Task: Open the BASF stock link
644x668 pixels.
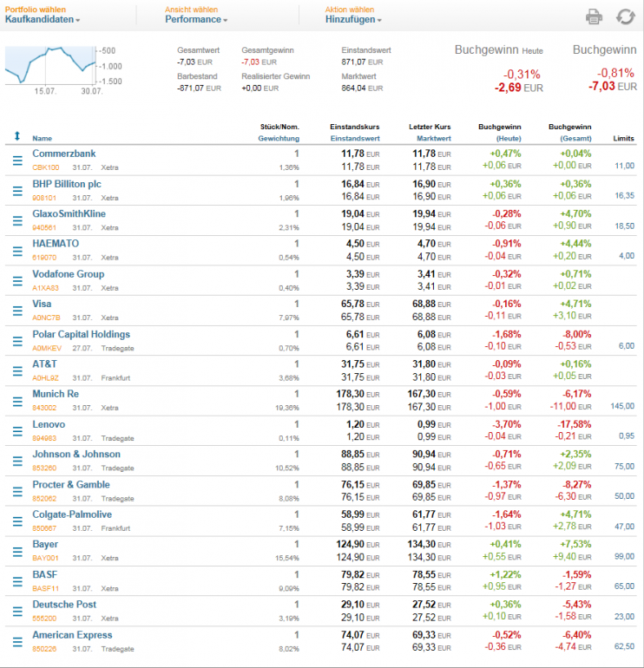Action: pos(45,574)
